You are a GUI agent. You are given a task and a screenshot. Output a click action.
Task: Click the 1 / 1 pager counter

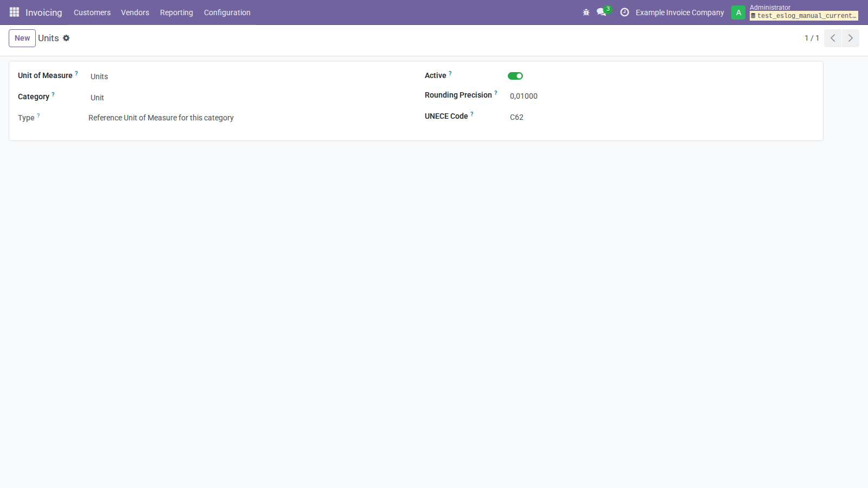tap(812, 38)
